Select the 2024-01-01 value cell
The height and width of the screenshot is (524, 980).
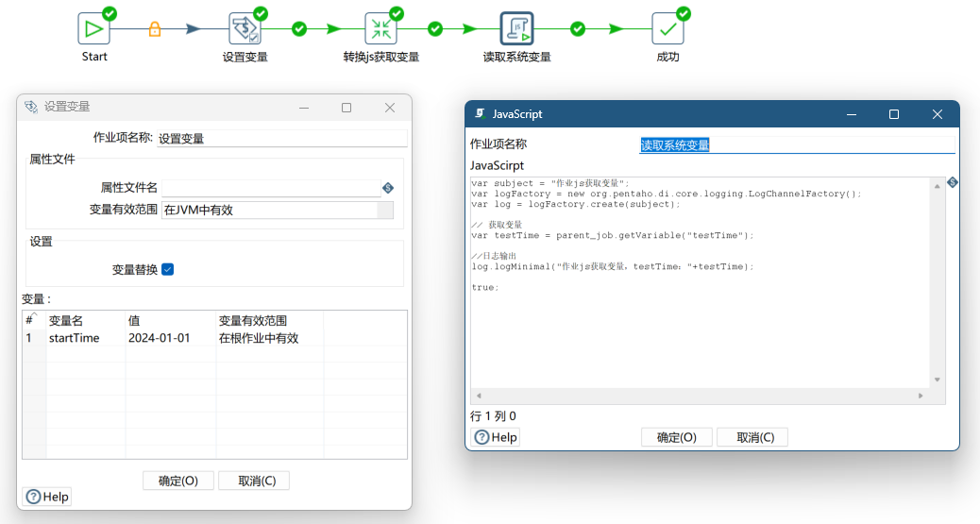171,338
